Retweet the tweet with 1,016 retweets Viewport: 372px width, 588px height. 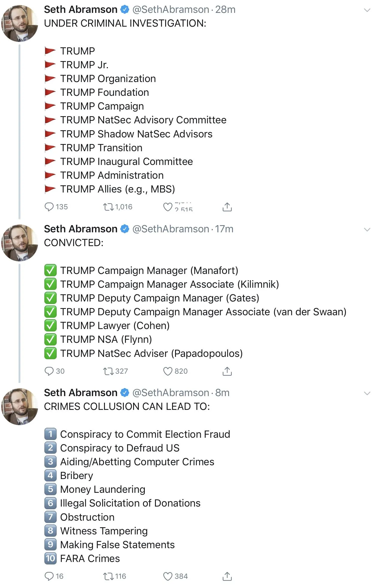point(108,207)
